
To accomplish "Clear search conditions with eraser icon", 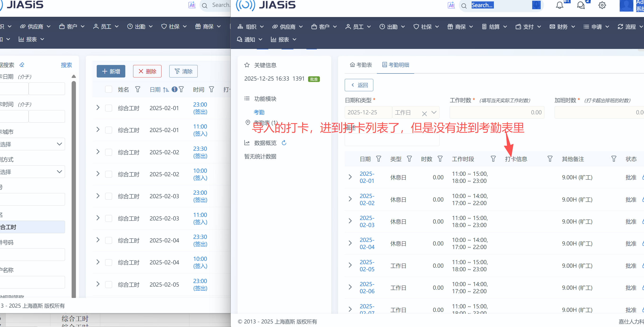I will (22, 65).
